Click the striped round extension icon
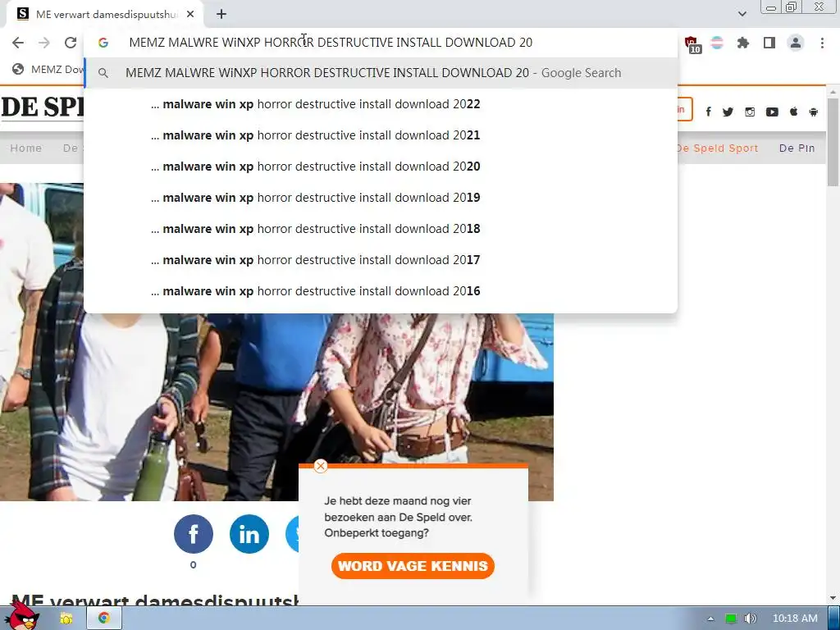The image size is (840, 630). click(717, 43)
